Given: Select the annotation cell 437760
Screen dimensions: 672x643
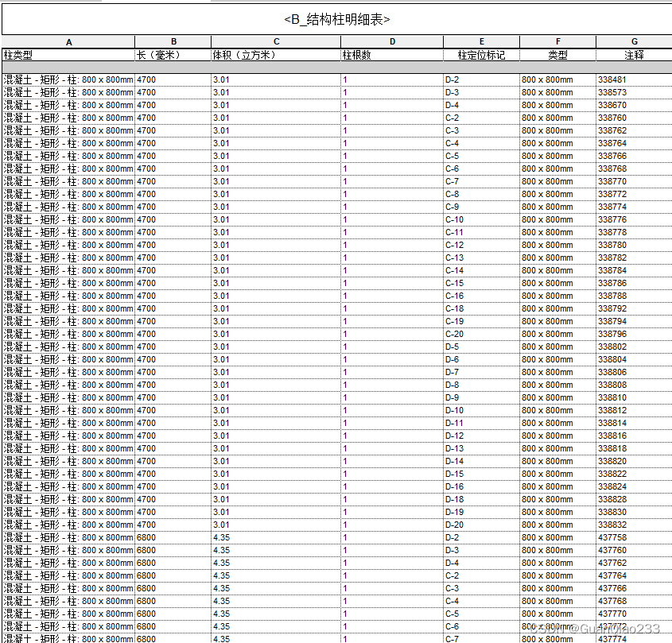Looking at the screenshot, I should tap(635, 550).
